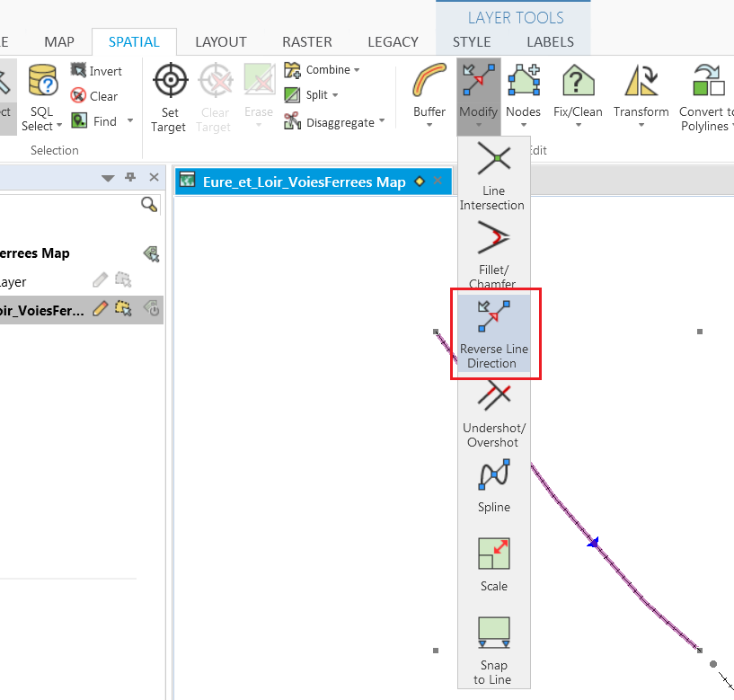Click the Nodes tool icon
This screenshot has height=700, width=734.
(x=524, y=80)
